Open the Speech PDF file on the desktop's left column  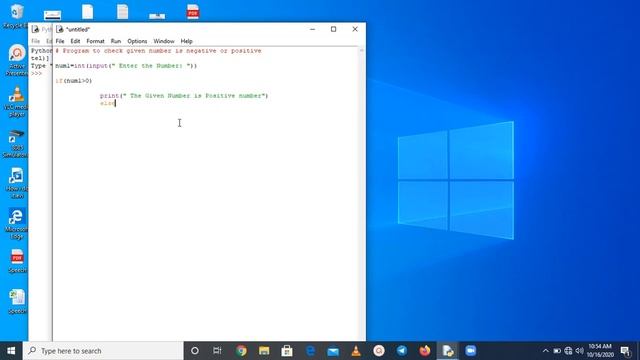coord(17,261)
